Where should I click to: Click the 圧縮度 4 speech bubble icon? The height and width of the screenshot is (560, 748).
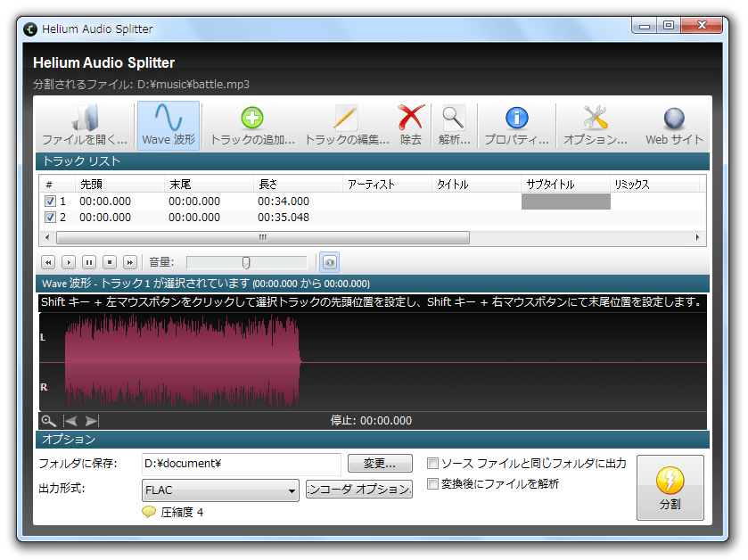(x=149, y=513)
